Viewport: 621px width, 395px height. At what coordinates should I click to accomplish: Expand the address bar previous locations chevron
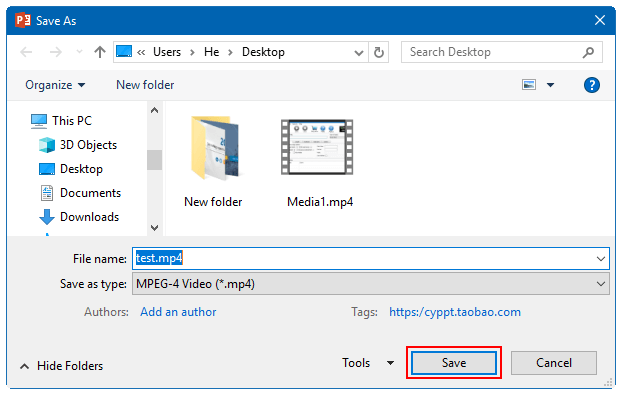(359, 52)
